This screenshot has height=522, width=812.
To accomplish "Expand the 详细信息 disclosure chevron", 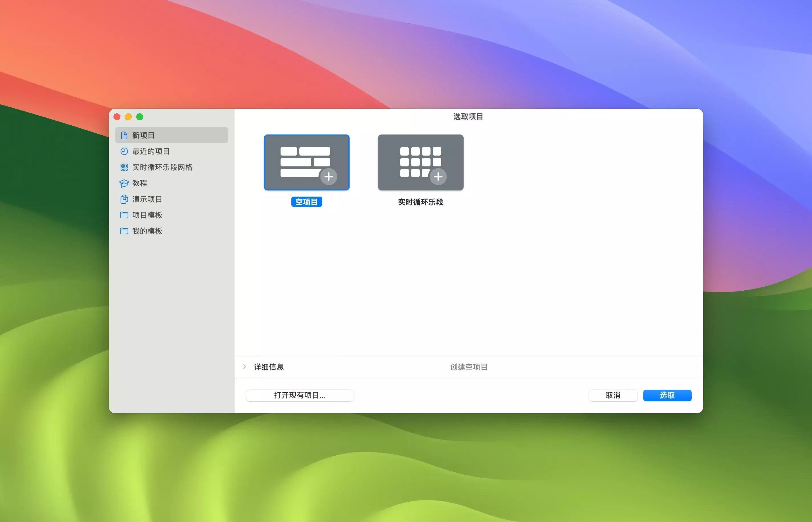I will (245, 367).
